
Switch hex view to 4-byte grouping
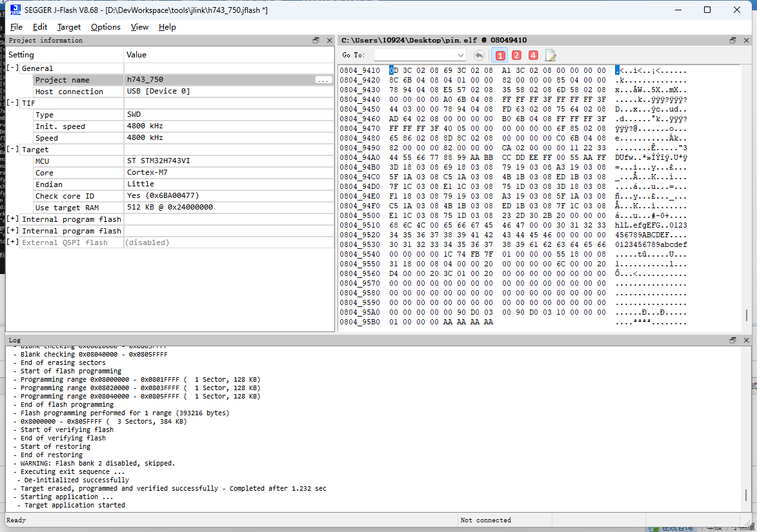coord(532,55)
